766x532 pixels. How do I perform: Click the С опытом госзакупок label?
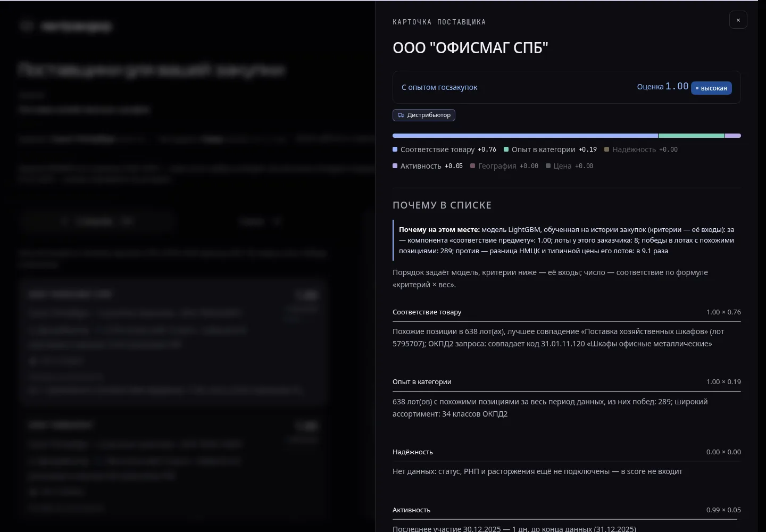439,87
